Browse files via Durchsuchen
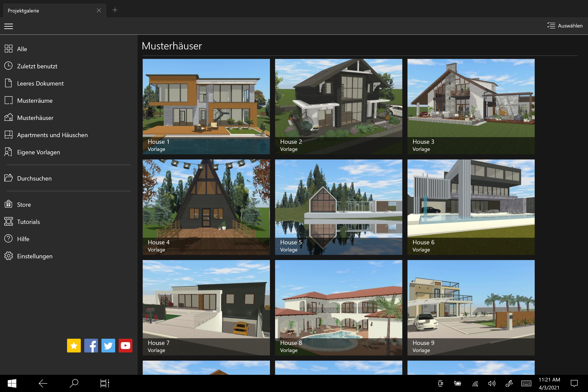Viewport: 588px width, 392px height. tap(34, 178)
